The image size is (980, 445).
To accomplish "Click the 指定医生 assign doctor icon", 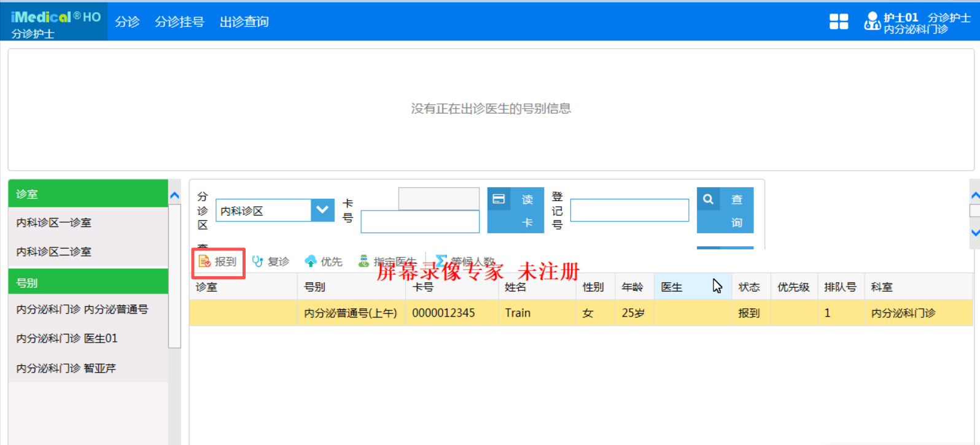I will tap(364, 262).
